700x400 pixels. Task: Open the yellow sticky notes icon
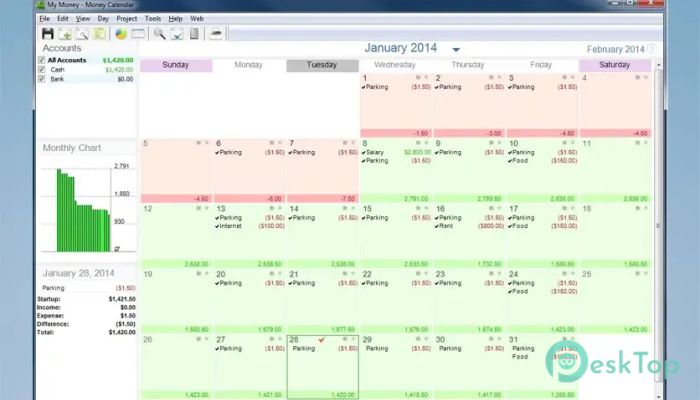[x=99, y=33]
